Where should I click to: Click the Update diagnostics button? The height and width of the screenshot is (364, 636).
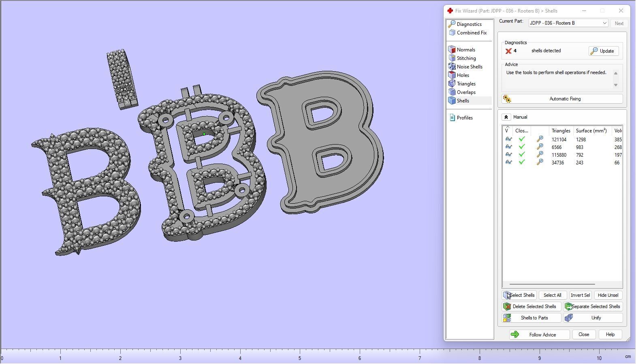tap(604, 51)
